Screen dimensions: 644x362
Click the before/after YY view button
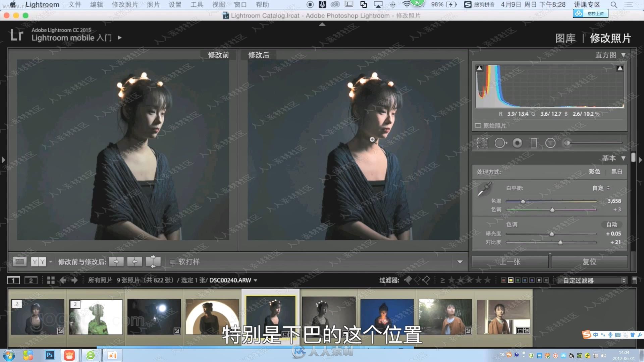(39, 262)
